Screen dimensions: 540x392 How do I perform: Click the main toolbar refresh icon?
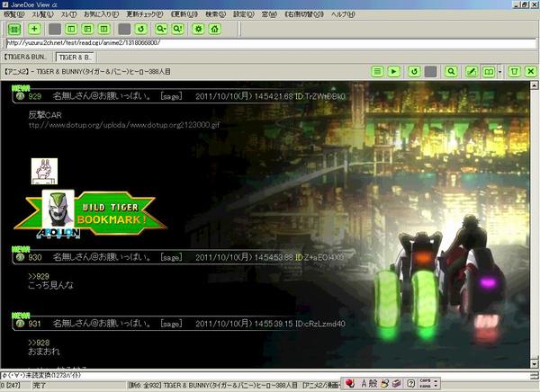point(141,30)
